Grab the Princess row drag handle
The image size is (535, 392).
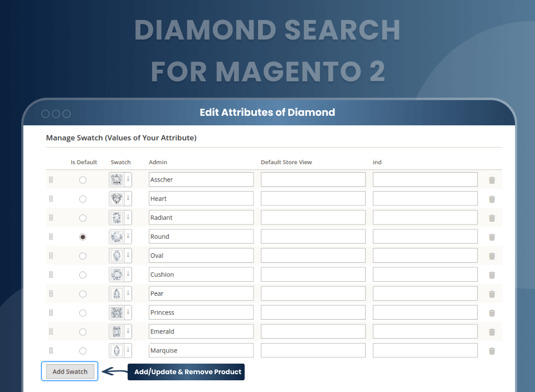tap(51, 312)
